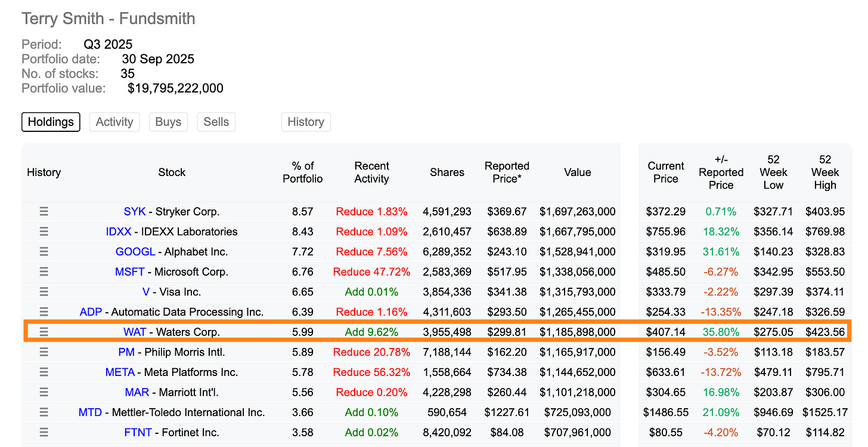Open the WAT ticker link
Screen dimensions: 868x447
point(135,332)
